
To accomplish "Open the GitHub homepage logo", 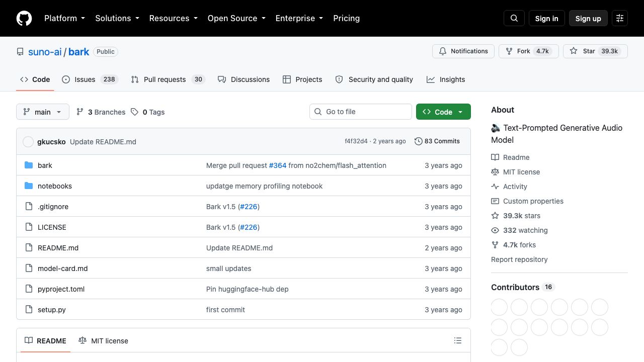I will click(24, 18).
